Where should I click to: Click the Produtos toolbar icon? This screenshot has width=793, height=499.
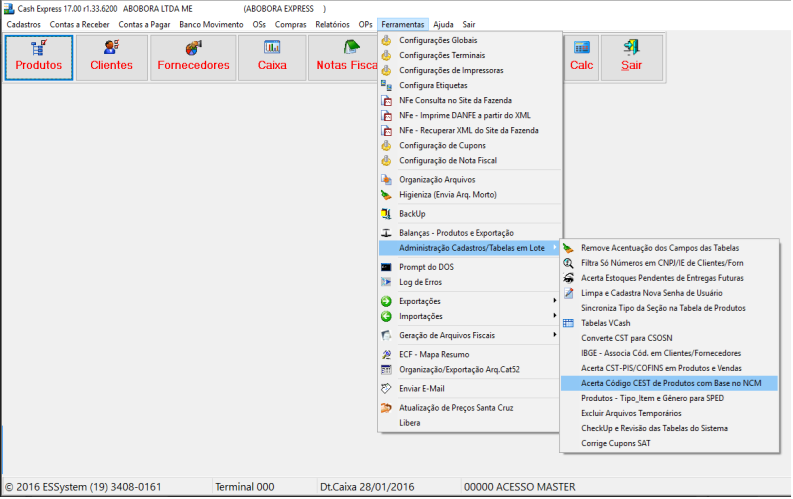(39, 57)
